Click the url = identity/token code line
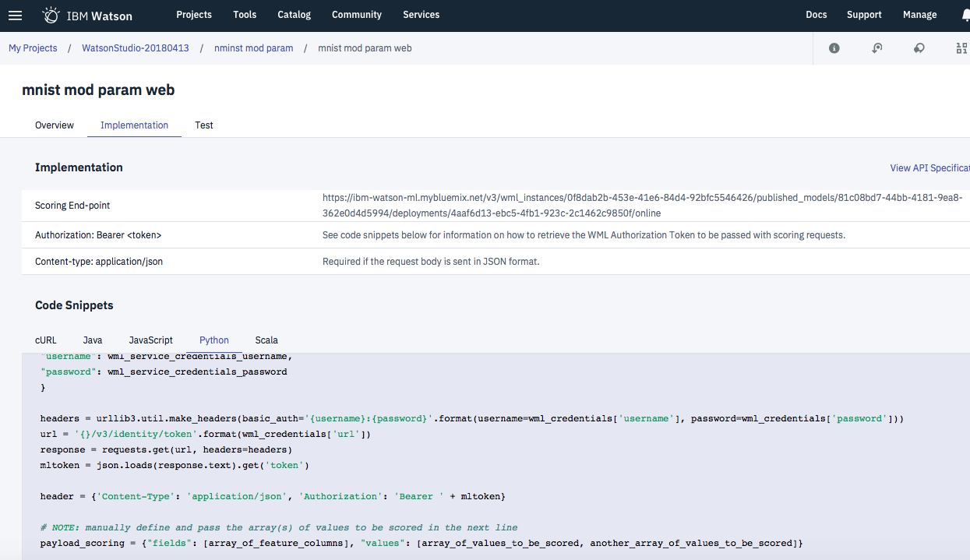 click(206, 434)
